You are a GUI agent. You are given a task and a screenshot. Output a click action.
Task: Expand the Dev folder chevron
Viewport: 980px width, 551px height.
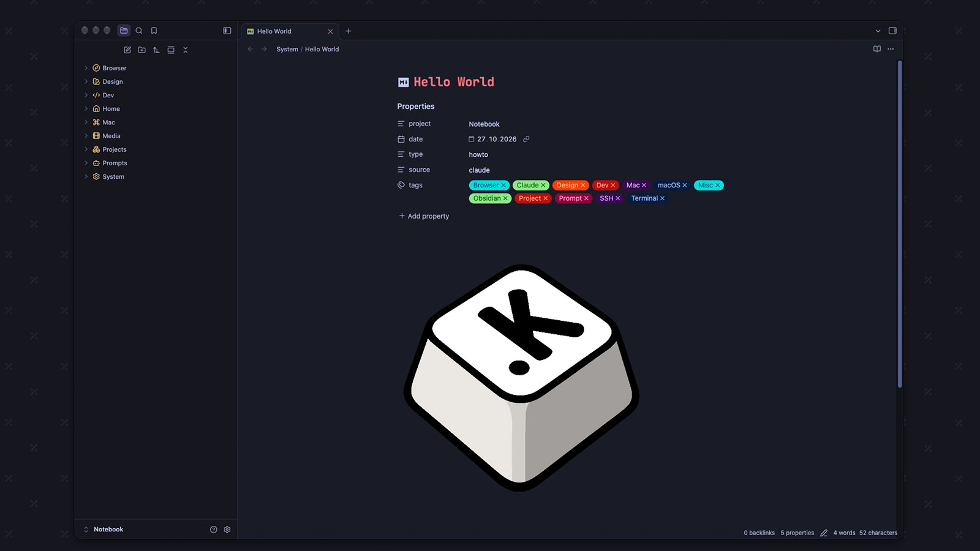click(x=86, y=95)
